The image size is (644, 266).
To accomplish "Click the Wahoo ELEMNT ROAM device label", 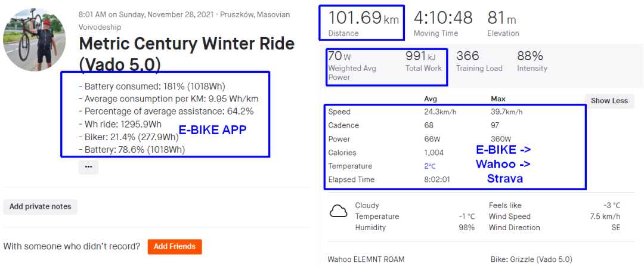I will (366, 259).
